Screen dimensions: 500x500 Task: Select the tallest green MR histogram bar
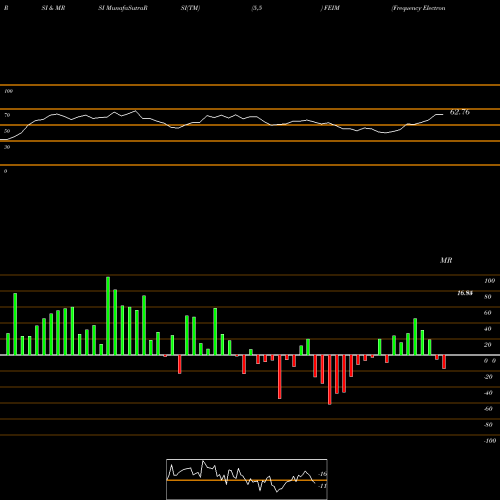click(x=108, y=316)
